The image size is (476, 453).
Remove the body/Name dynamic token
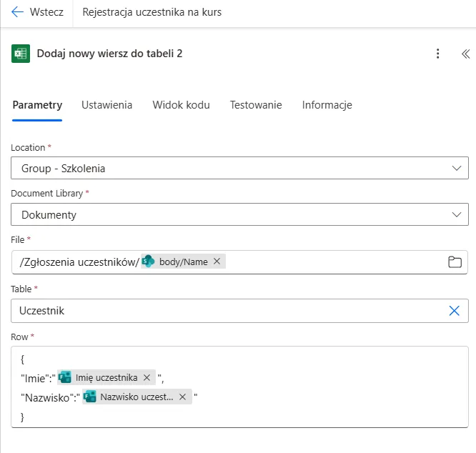tap(217, 262)
